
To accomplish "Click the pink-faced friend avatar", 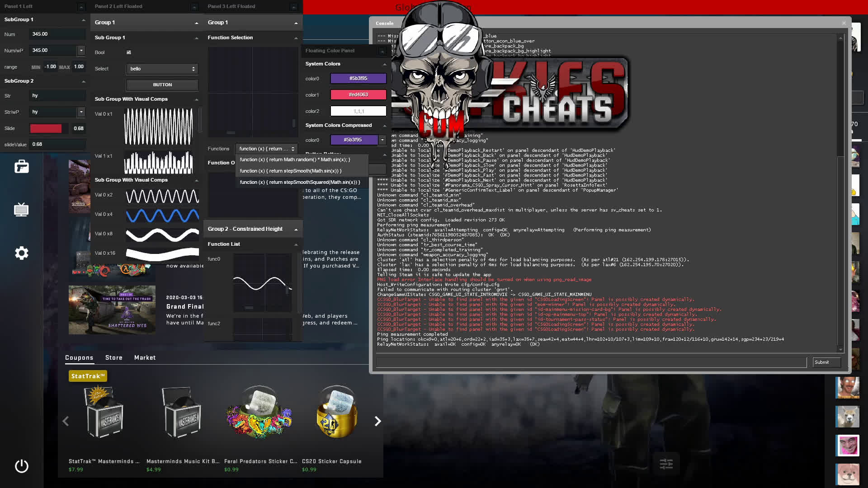I will pyautogui.click(x=847, y=446).
